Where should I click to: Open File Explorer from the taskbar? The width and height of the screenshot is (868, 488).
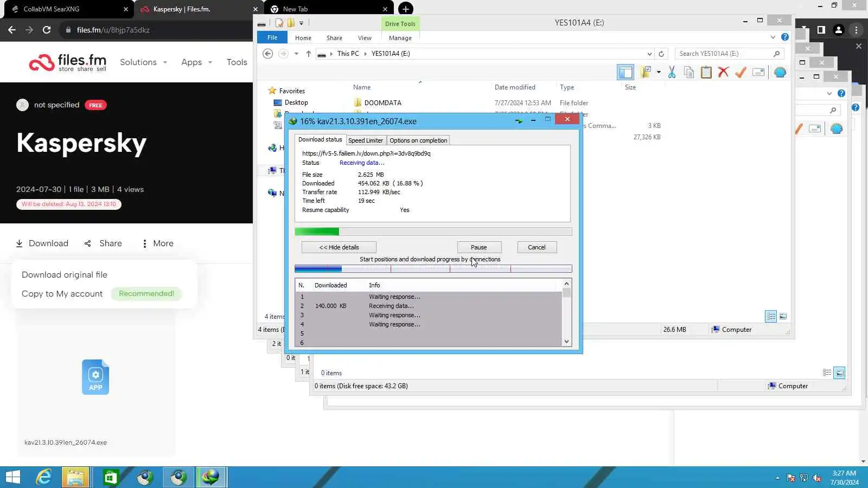coord(75,477)
